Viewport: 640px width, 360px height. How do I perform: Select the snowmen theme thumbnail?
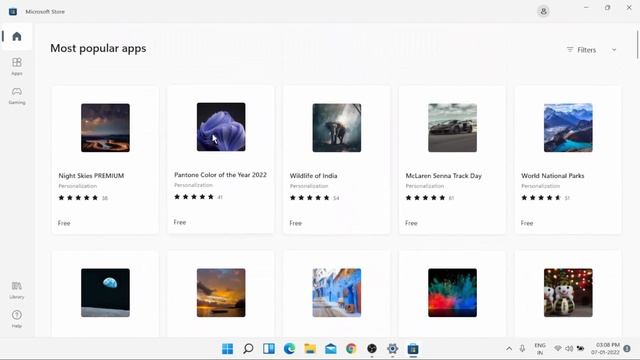coord(568,293)
